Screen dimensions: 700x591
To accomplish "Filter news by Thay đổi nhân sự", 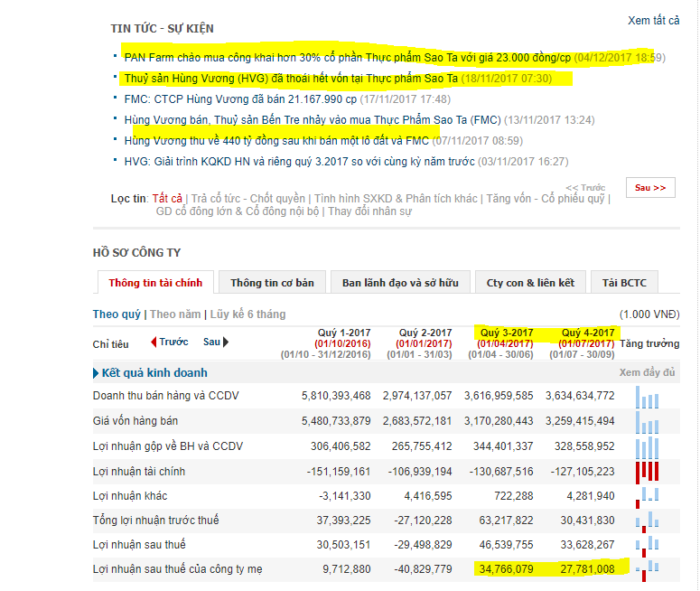I will tap(369, 211).
